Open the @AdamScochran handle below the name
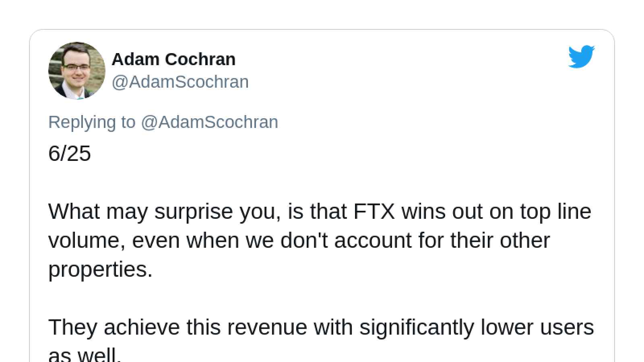Viewport: 644px width, 362px height. (180, 82)
